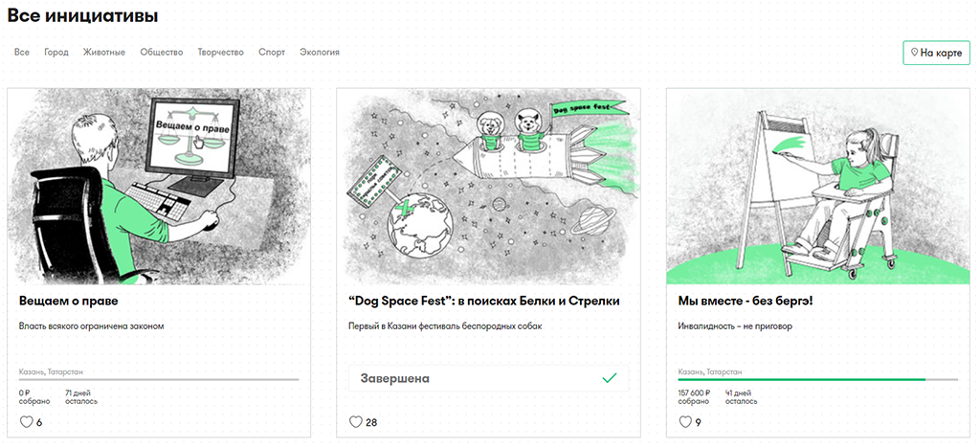Screen dimensions: 980x448
Task: Click heart icon on Вещаем о праве card
Action: click(x=26, y=422)
